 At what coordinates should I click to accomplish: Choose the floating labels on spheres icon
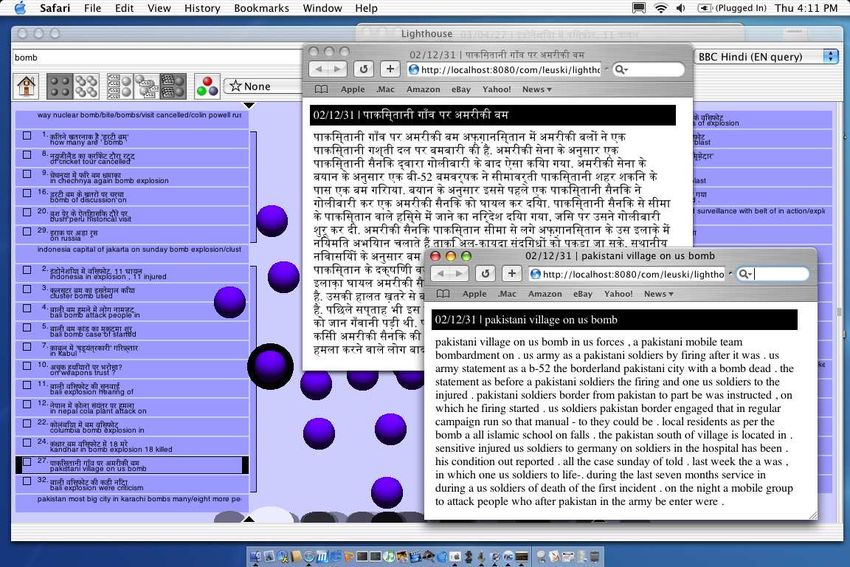point(146,86)
